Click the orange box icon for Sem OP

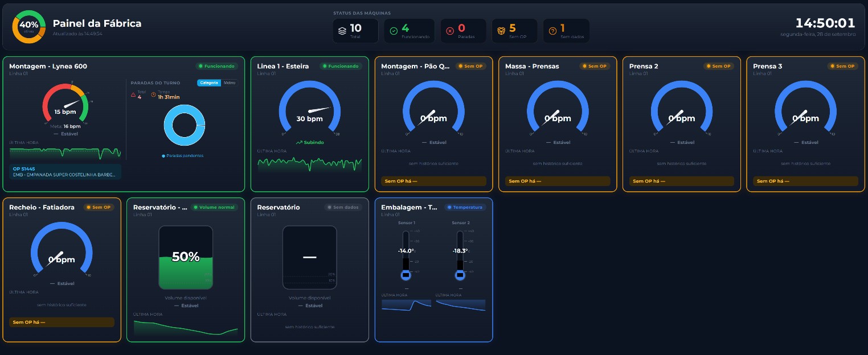(501, 31)
